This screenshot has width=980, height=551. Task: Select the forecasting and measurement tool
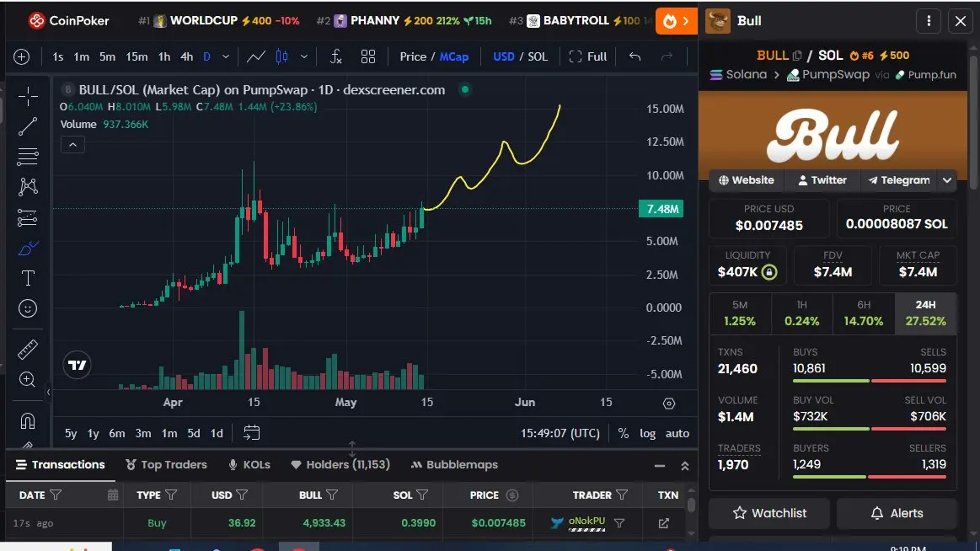point(28,217)
